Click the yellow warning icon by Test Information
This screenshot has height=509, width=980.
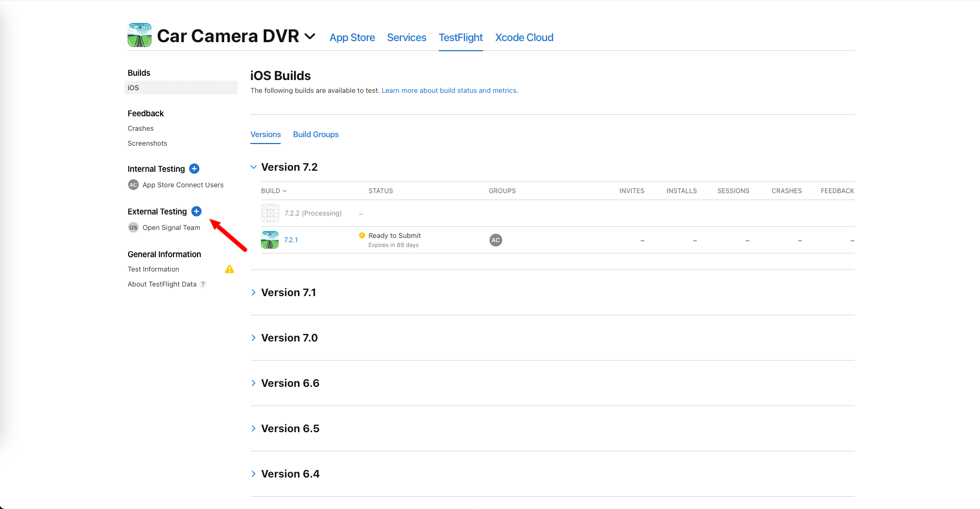tap(230, 269)
